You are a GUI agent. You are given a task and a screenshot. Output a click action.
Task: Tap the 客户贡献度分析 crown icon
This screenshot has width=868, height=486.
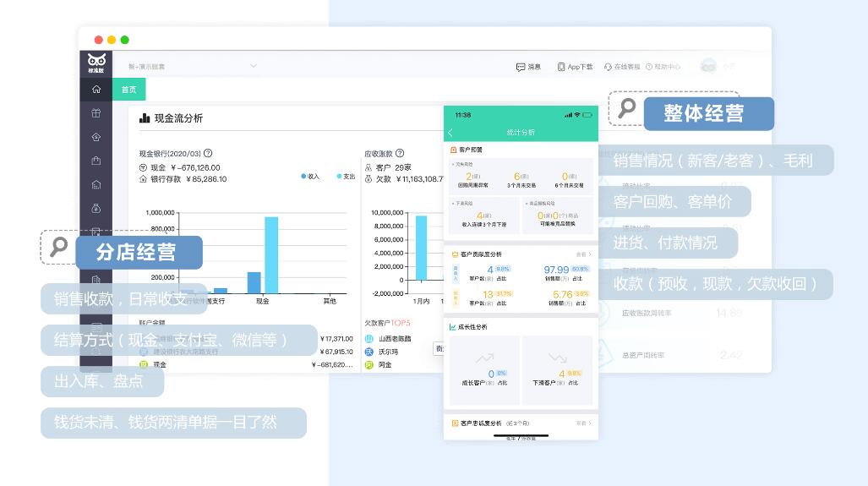[x=455, y=254]
